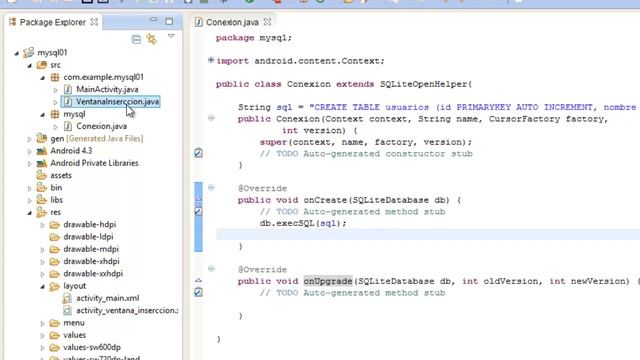The width and height of the screenshot is (640, 360).
Task: Click the com.example.mysql01 package icon
Action: [55, 77]
